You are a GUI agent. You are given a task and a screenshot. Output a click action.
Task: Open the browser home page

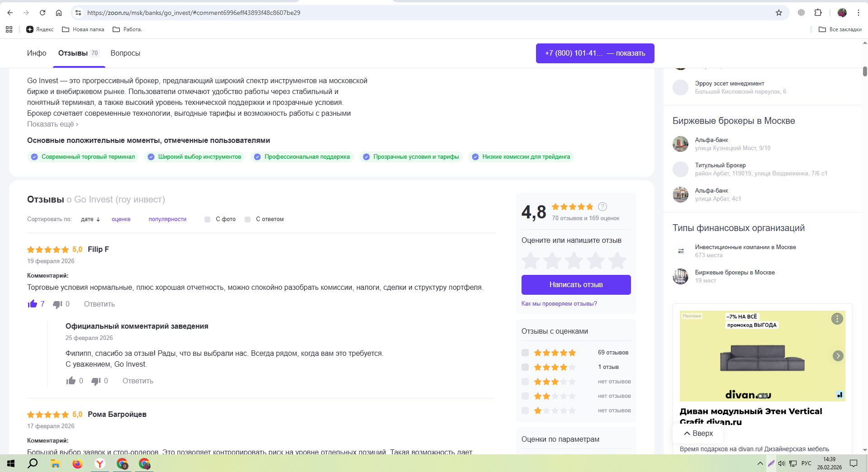59,13
